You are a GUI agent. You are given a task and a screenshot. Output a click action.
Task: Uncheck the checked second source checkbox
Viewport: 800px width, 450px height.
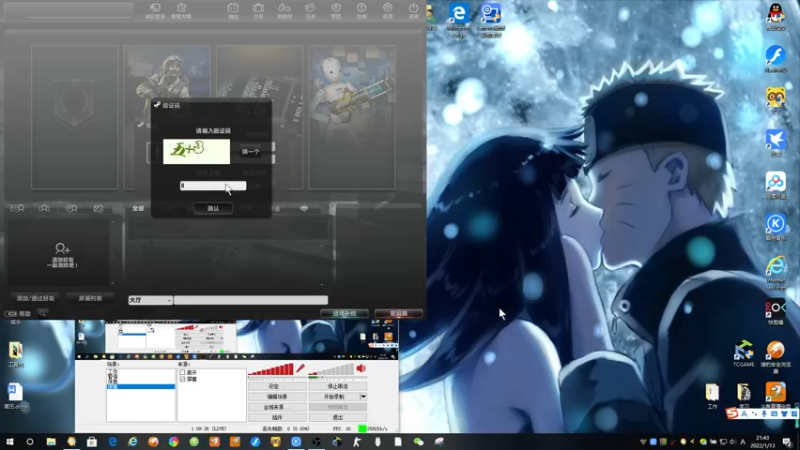[x=182, y=380]
